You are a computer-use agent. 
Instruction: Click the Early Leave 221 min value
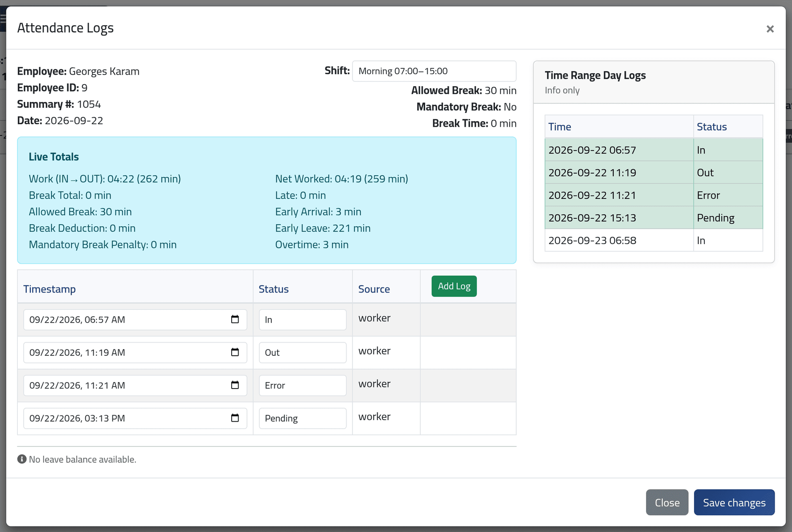[323, 228]
